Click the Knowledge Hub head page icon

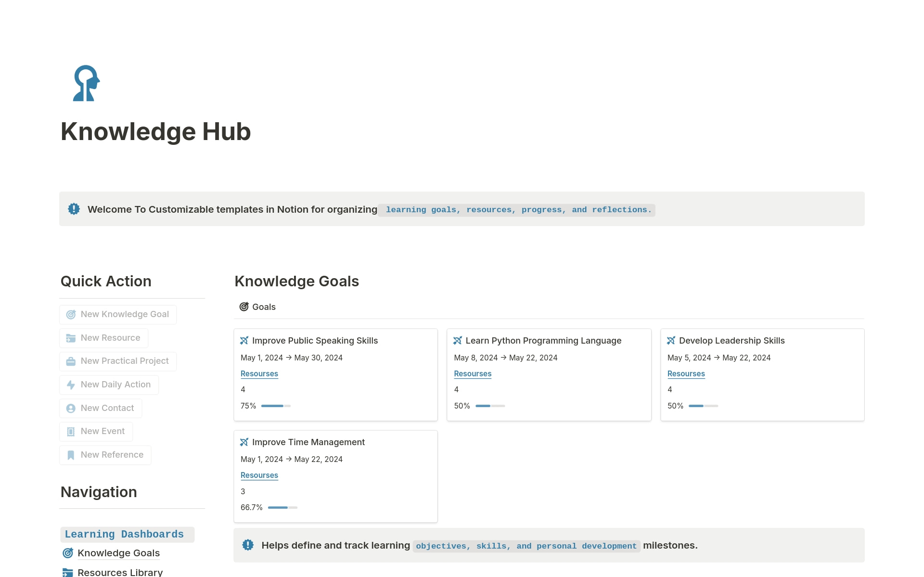tap(86, 83)
